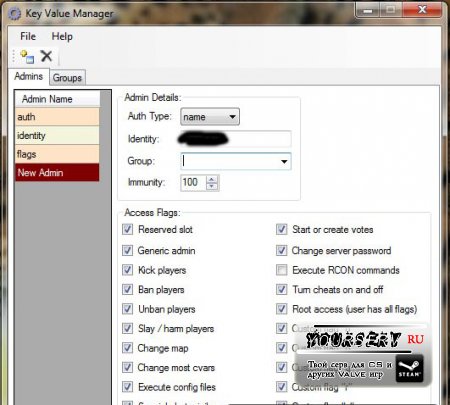Switch to the Groups tab
450x405 pixels.
[67, 78]
